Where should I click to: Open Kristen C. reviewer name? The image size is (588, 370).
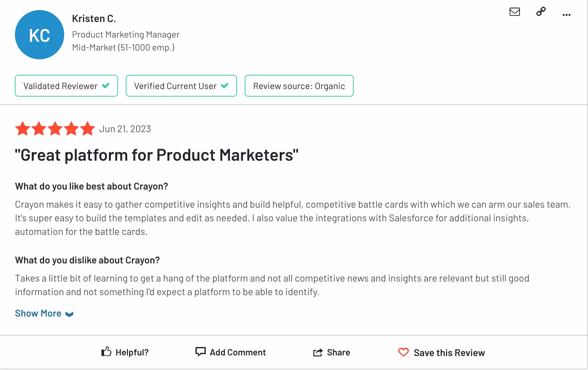(94, 18)
